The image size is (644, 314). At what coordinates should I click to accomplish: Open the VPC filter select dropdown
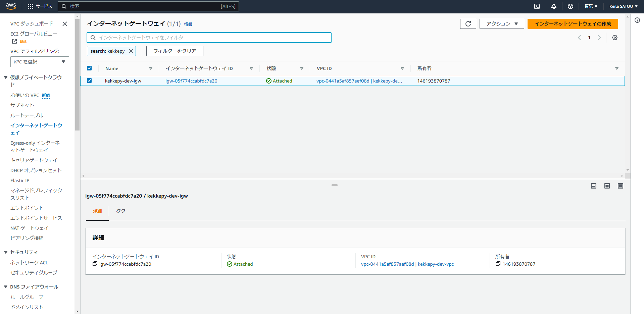point(40,62)
